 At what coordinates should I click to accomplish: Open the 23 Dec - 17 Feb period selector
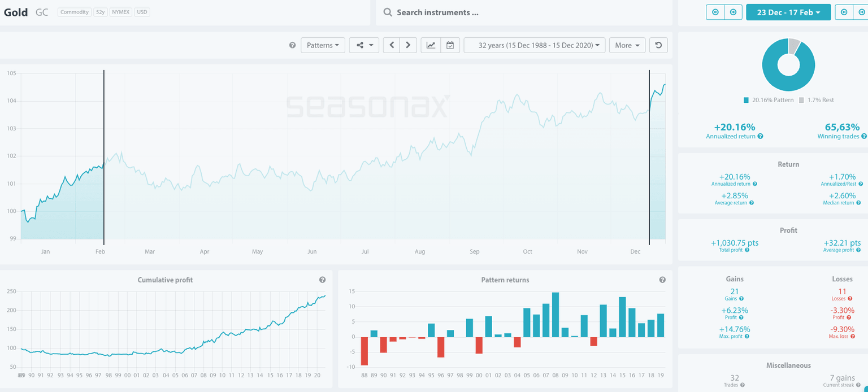(x=788, y=12)
